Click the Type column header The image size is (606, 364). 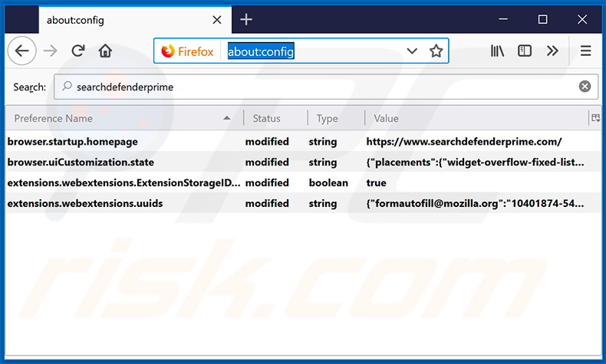[328, 118]
